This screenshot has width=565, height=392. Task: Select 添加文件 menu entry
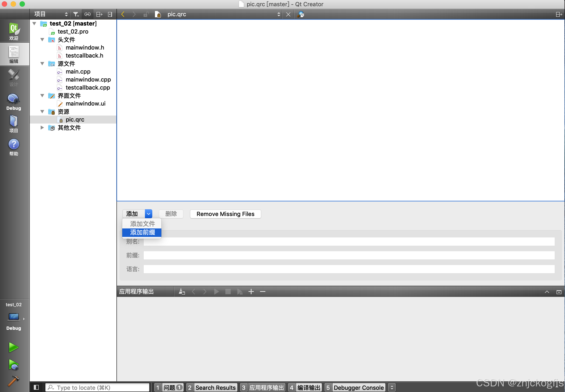coord(142,224)
